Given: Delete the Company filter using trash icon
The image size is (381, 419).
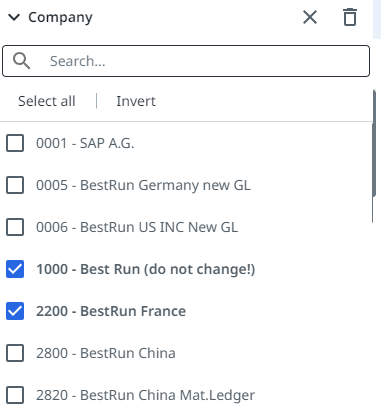Looking at the screenshot, I should (x=350, y=17).
